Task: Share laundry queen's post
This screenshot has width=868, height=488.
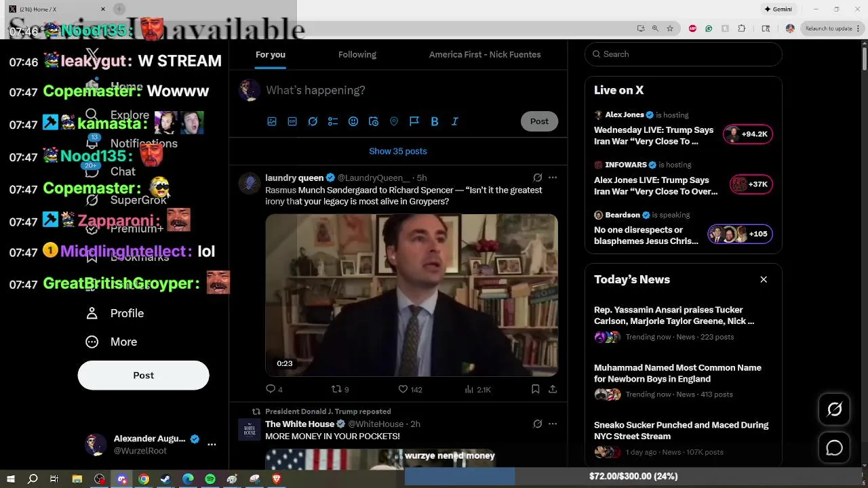Action: [553, 389]
